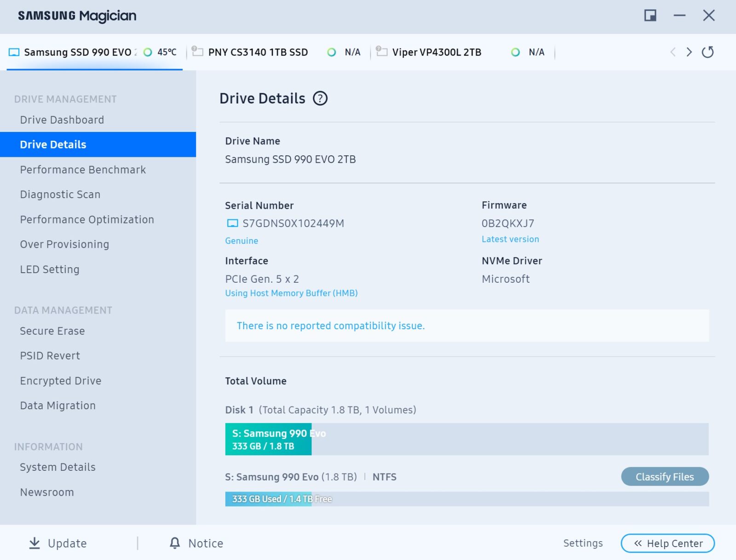Click the Update download icon
The image size is (736, 560).
coord(34,543)
